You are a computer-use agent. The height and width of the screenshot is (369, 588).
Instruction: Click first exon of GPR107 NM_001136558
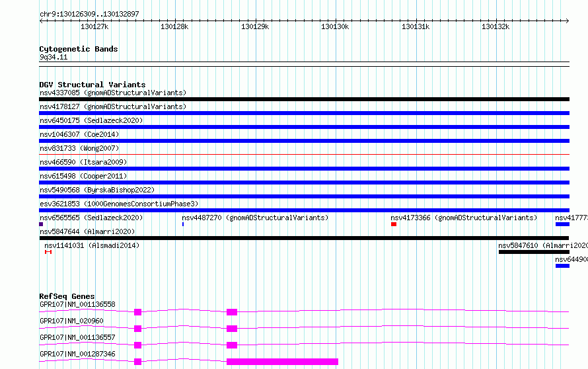(x=137, y=312)
